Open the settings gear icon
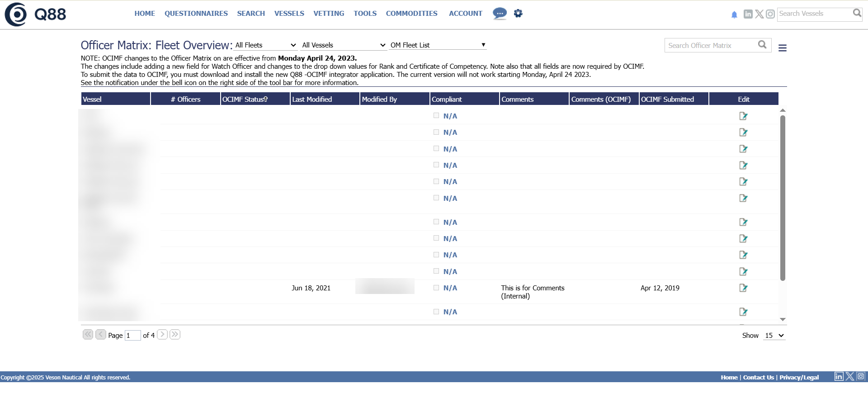868x398 pixels. pyautogui.click(x=518, y=14)
